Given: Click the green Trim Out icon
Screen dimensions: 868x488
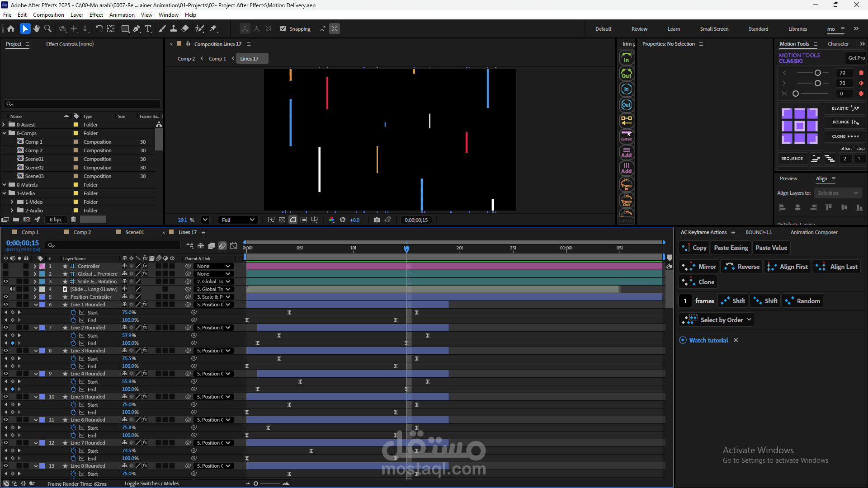Looking at the screenshot, I should [x=626, y=73].
